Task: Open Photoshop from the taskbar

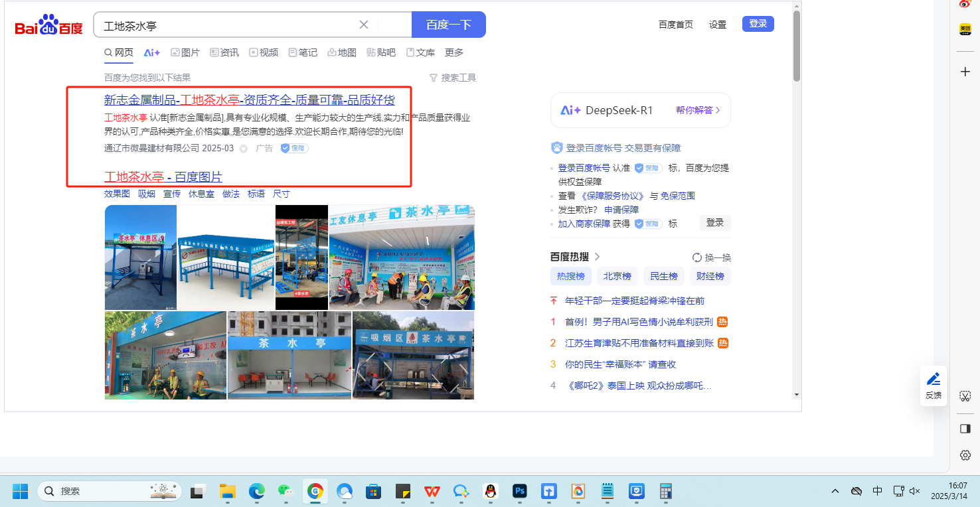Action: coord(520,491)
